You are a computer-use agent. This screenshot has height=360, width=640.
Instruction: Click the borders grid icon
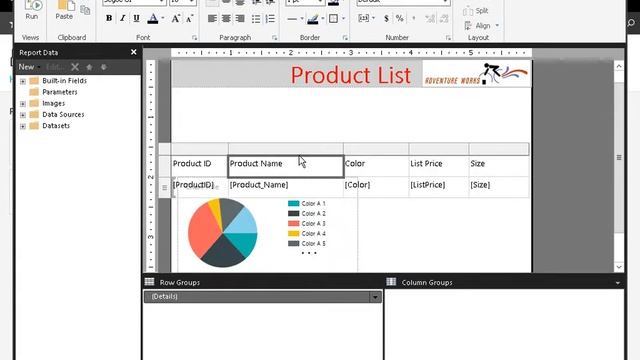(x=333, y=19)
